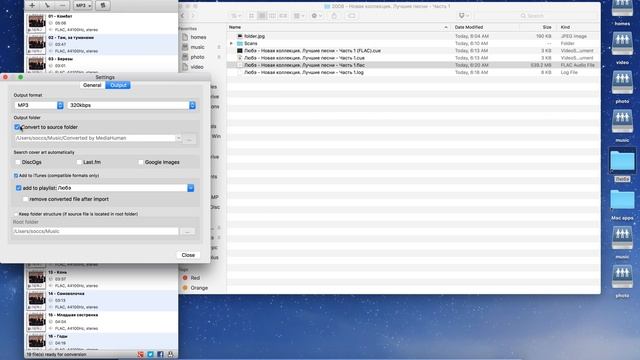
Task: Toggle Add to iTunes checkbox
Action: (16, 176)
